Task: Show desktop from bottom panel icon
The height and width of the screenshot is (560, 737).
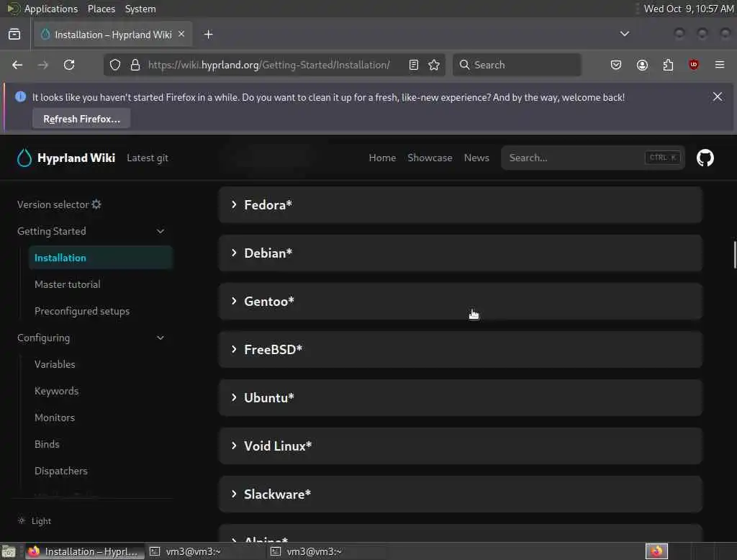Action: (9, 551)
